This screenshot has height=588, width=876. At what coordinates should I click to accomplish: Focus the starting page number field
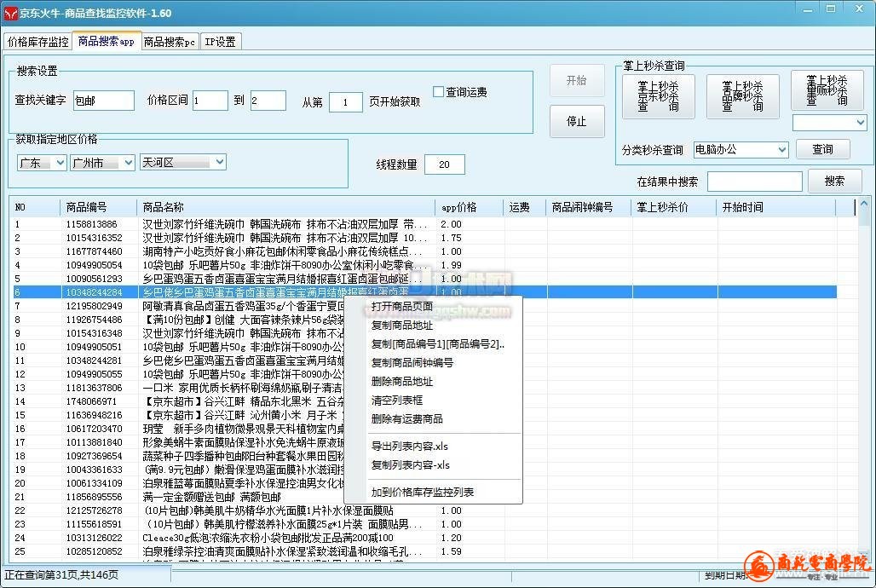[345, 102]
